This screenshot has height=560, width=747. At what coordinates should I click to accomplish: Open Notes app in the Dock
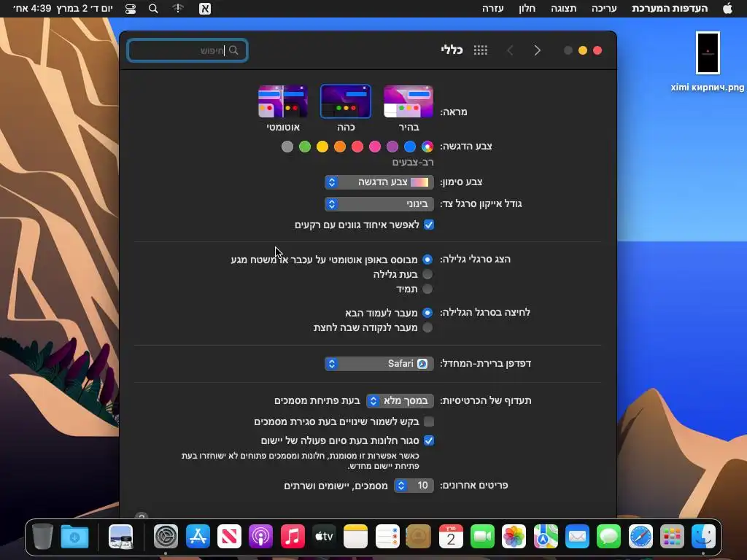tap(355, 537)
